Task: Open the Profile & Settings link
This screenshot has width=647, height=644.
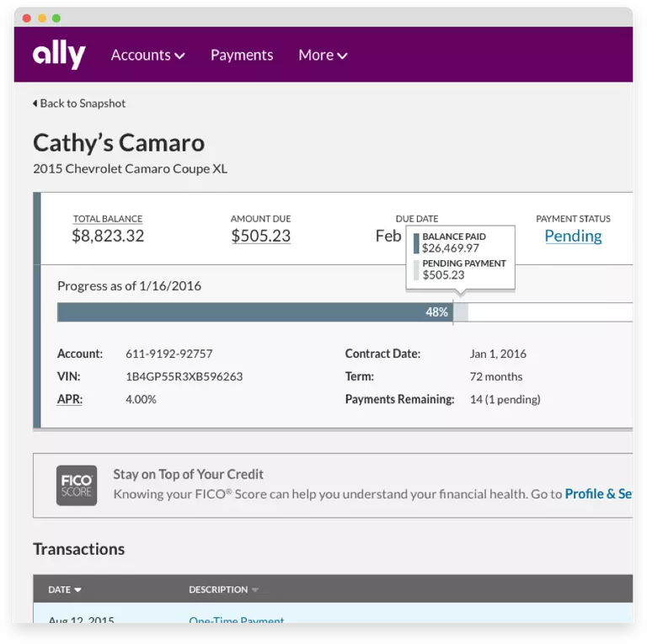Action: [599, 494]
